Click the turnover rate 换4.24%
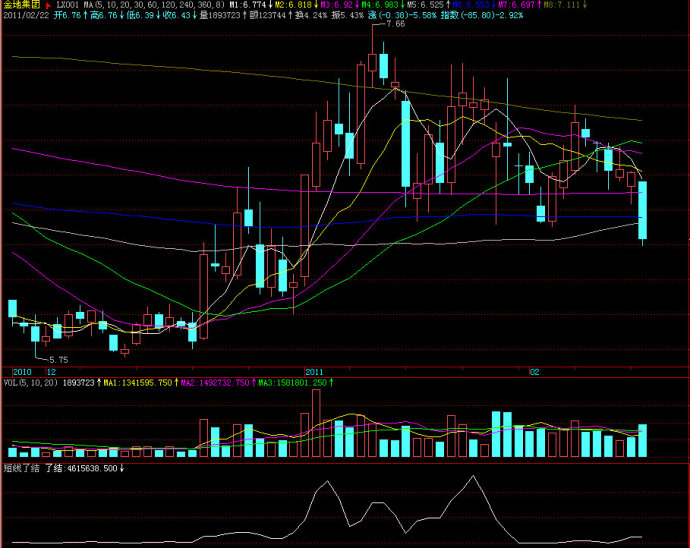690x548 pixels. (x=311, y=15)
